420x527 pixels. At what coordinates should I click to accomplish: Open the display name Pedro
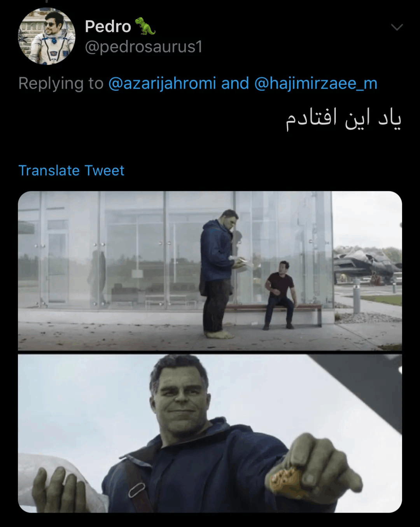pyautogui.click(x=108, y=26)
